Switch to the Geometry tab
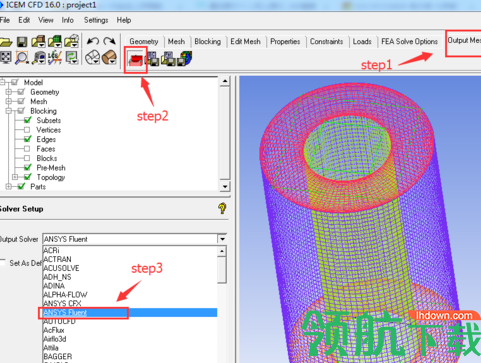 tap(144, 41)
